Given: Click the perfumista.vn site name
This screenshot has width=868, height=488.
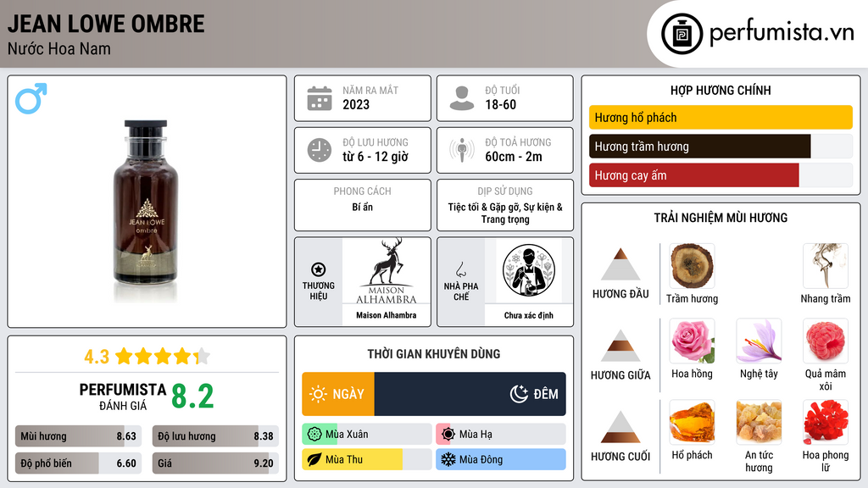Looking at the screenshot, I should pos(782,32).
